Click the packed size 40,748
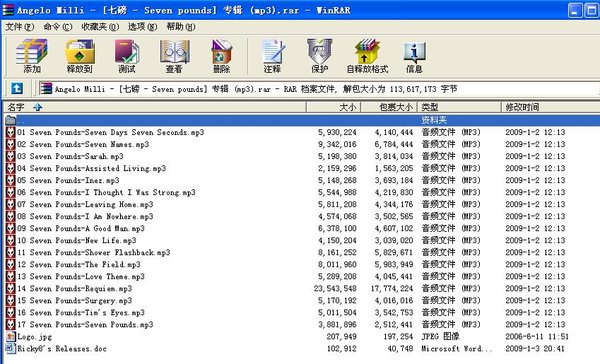 [x=400, y=349]
